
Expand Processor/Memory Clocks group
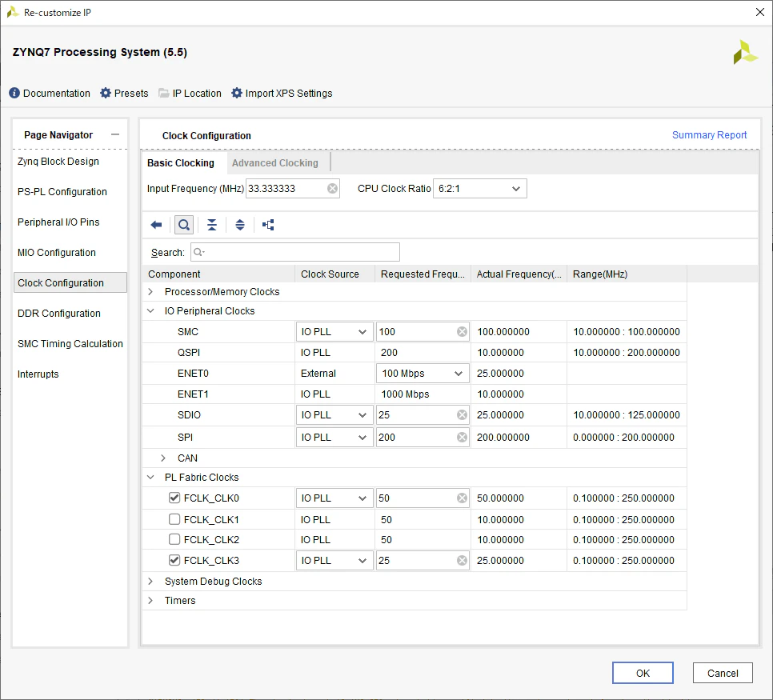151,292
